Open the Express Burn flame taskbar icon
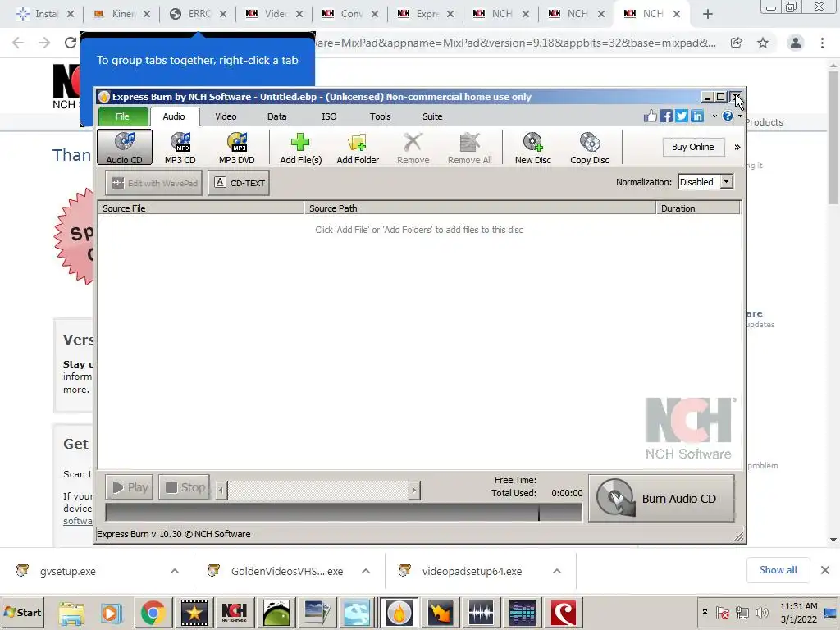 click(399, 612)
